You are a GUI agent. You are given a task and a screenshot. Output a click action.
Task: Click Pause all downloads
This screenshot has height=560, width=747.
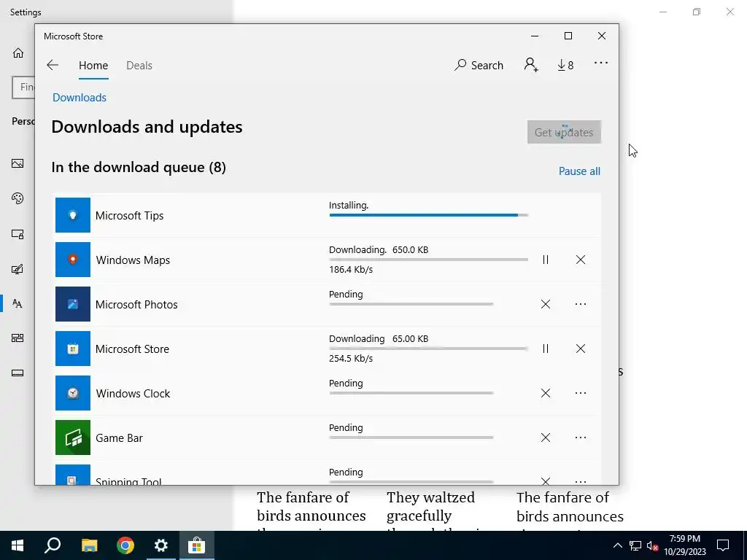click(579, 171)
